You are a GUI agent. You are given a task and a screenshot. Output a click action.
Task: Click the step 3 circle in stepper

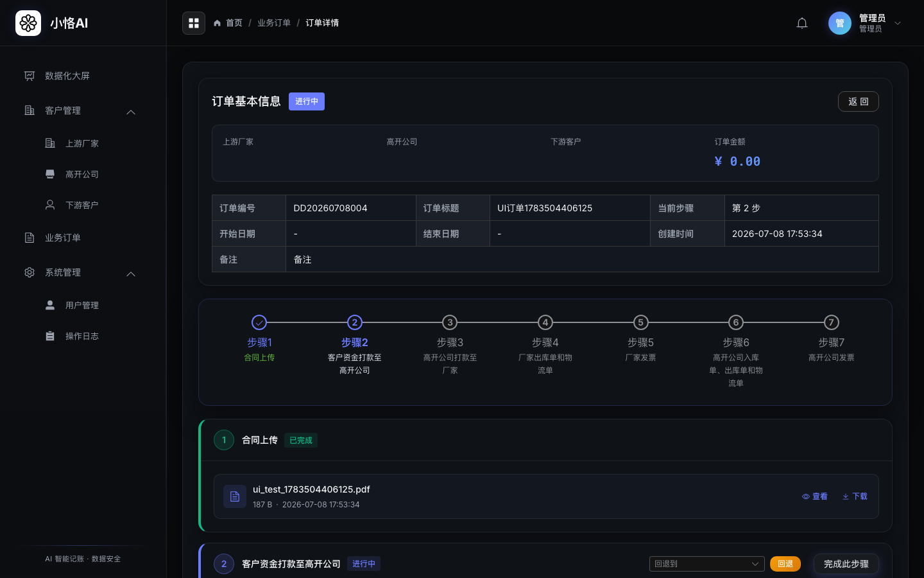[x=450, y=322]
